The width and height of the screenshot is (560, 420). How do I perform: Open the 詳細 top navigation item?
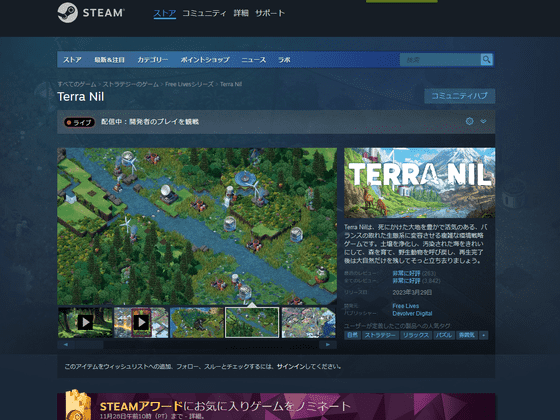[x=241, y=13]
